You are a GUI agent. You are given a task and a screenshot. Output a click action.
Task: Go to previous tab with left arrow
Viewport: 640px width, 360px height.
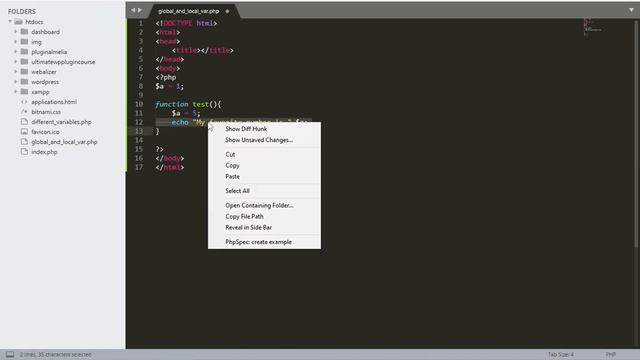click(x=133, y=10)
